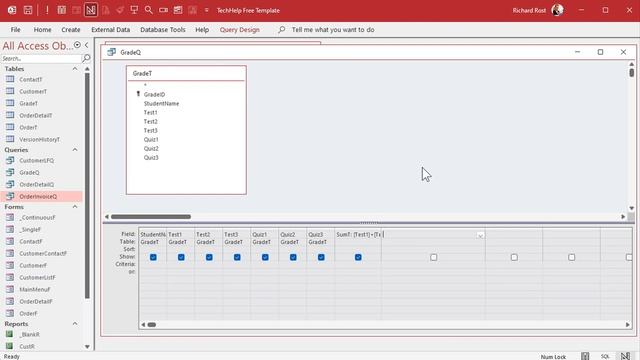Open the ContactT table
Screen dimensions: 640x360
tap(31, 80)
